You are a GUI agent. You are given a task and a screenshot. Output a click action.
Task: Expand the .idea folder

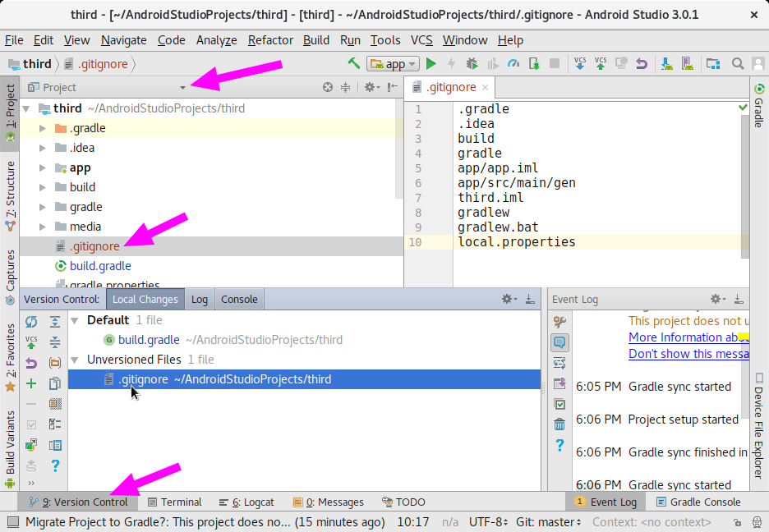(43, 148)
